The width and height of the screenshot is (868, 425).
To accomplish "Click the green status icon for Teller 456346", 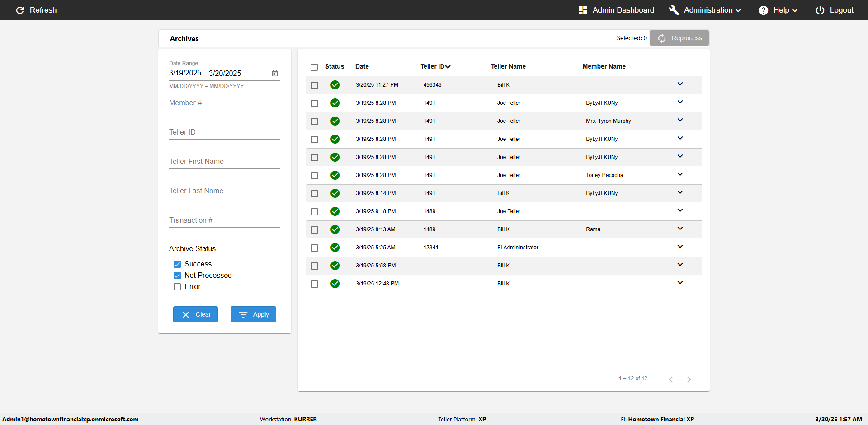I will coord(335,85).
